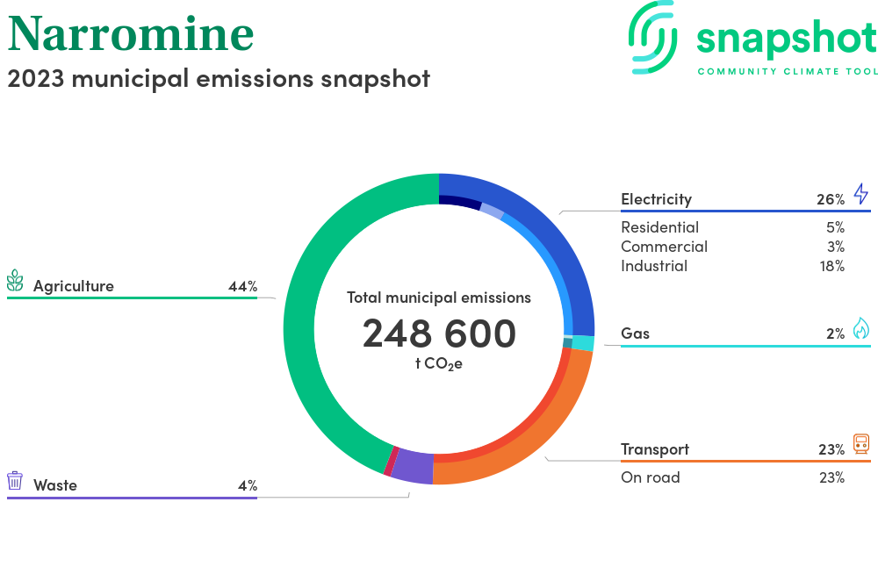Click the Electricity category label
878x588 pixels.
[656, 199]
